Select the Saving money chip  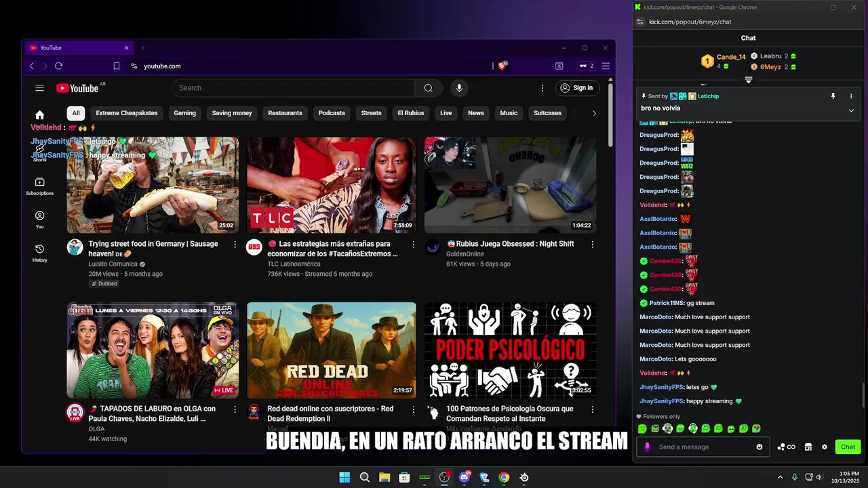click(232, 113)
